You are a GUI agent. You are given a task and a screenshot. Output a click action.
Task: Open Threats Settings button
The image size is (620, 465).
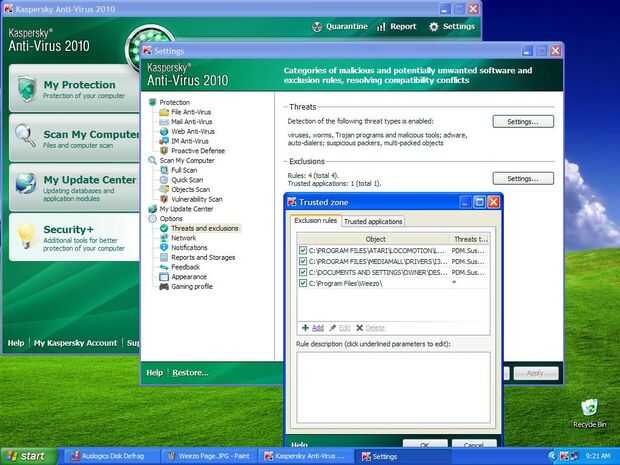(523, 122)
